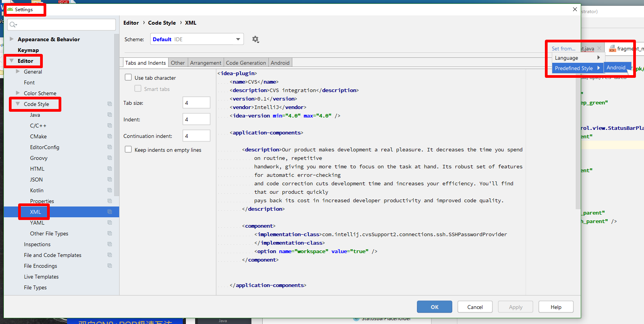Expand the Color Scheme node
The image size is (644, 324).
coord(18,93)
